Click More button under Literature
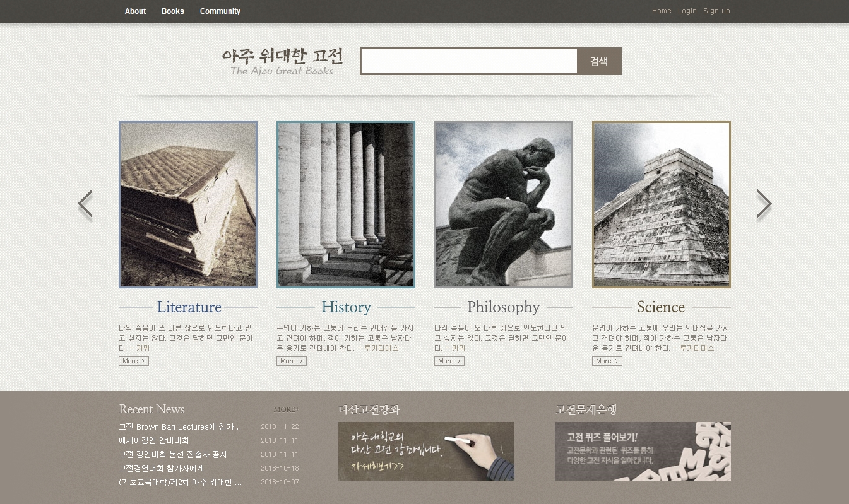The width and height of the screenshot is (849, 504). [x=134, y=361]
